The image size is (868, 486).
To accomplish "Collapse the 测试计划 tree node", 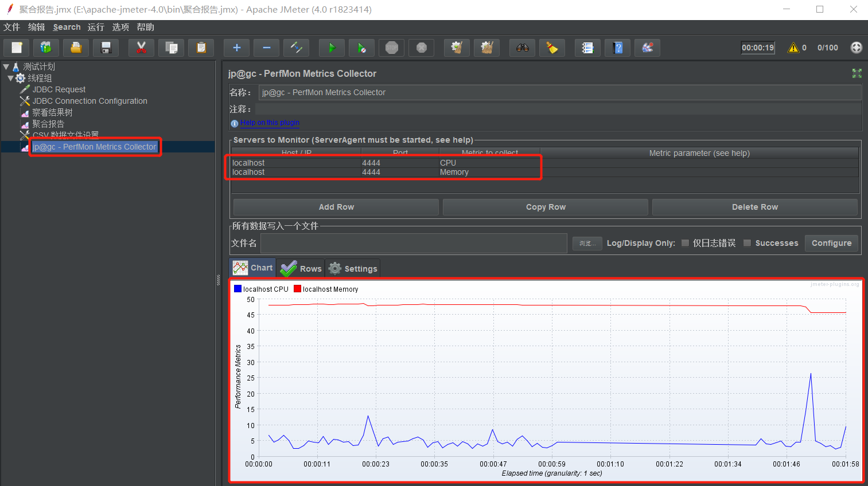I will click(6, 66).
